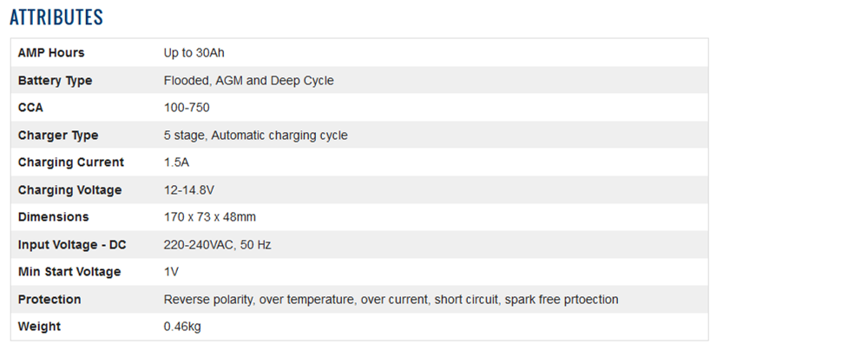
Task: Click the Charger Type label
Action: [x=58, y=136]
